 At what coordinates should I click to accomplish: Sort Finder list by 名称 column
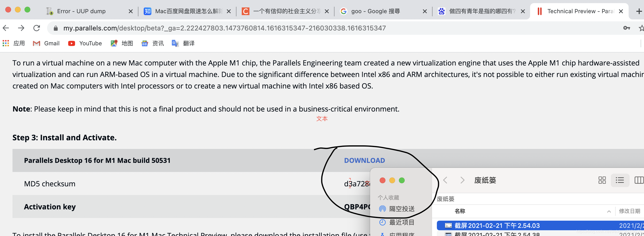coord(460,211)
